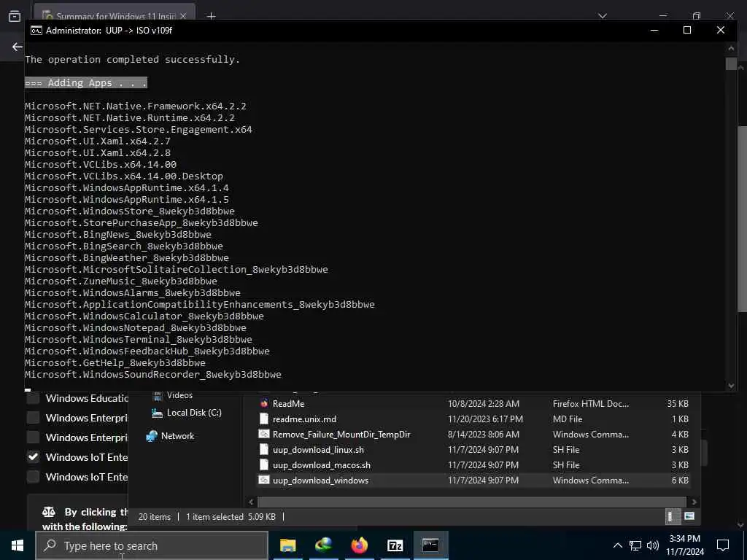
Task: Click the Local Disk (C:) drive icon
Action: (x=157, y=413)
